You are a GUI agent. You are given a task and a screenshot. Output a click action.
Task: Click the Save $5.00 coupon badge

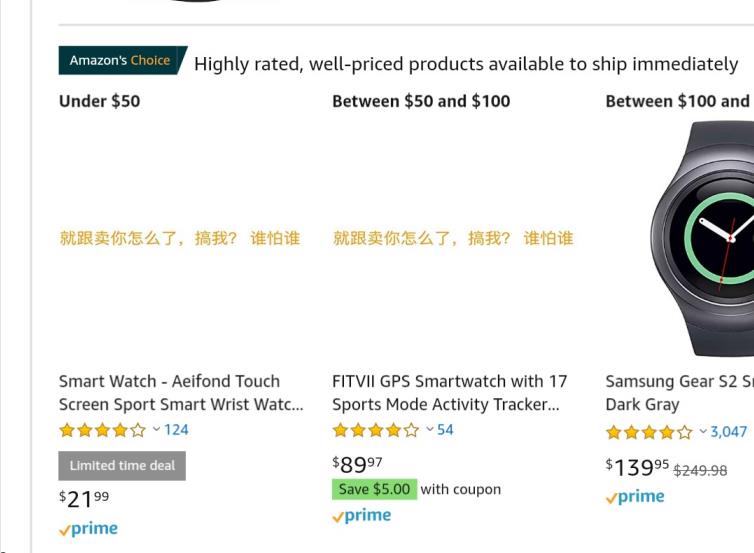[x=374, y=489]
